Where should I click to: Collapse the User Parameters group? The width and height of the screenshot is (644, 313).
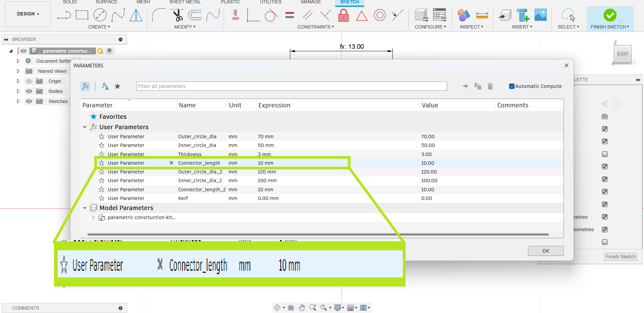point(85,127)
